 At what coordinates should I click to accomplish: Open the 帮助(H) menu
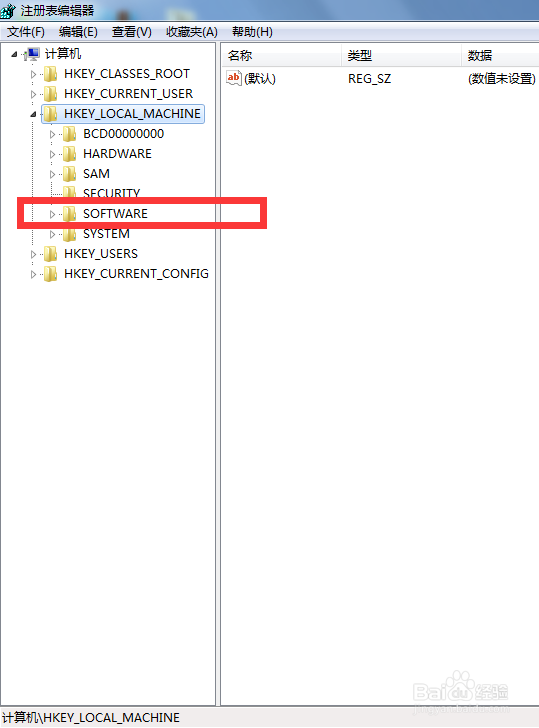pos(252,32)
